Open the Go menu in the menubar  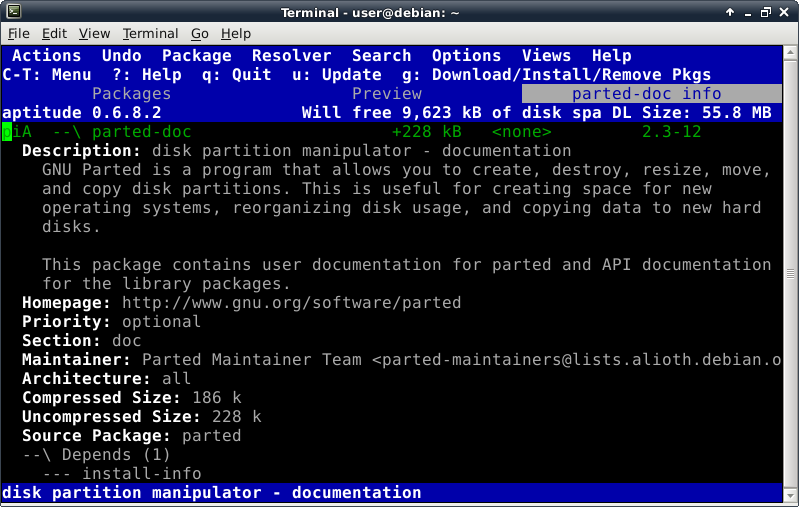point(200,34)
